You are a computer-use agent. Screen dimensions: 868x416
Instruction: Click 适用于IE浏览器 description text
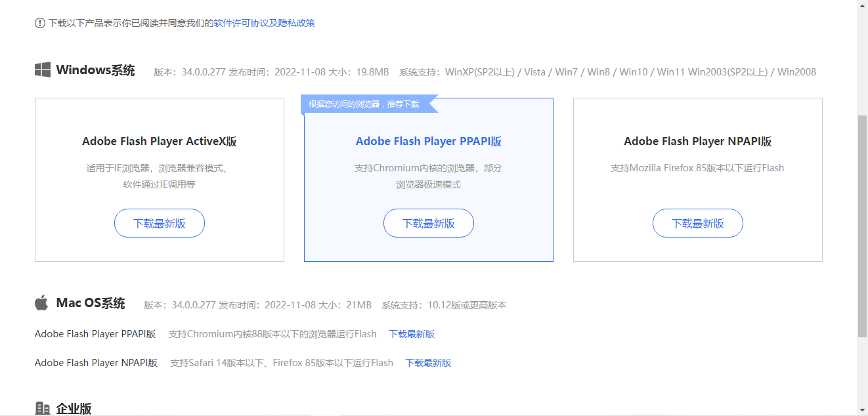[160, 176]
